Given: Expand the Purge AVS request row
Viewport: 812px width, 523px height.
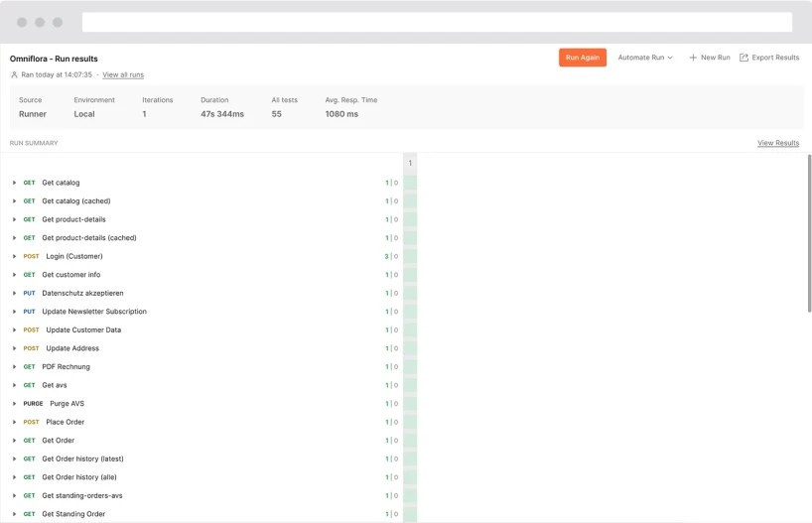Looking at the screenshot, I should pos(14,404).
